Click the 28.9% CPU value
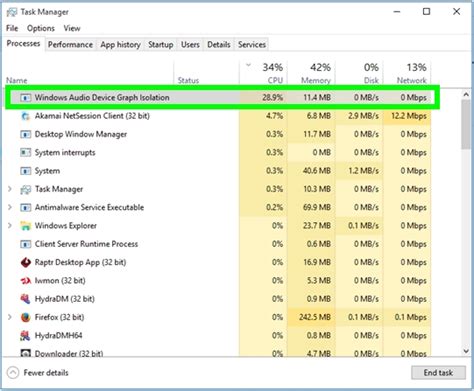 click(x=272, y=98)
